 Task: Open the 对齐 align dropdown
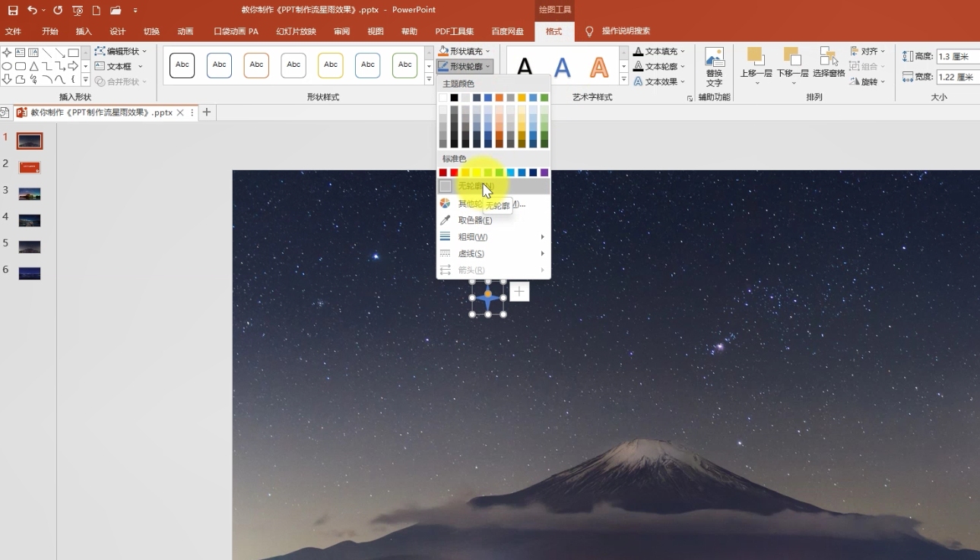(x=867, y=51)
